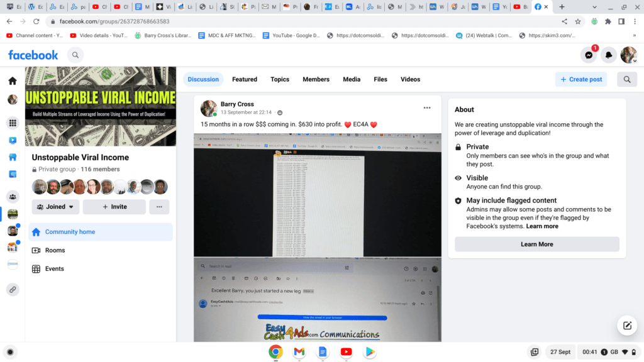Bookmark this page with the star icon
Image resolution: width=644 pixels, height=362 pixels.
coord(578,21)
